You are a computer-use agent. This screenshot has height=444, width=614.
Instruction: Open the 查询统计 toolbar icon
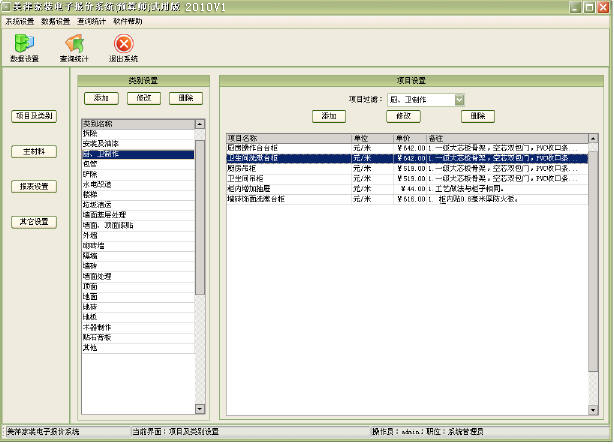click(x=75, y=46)
